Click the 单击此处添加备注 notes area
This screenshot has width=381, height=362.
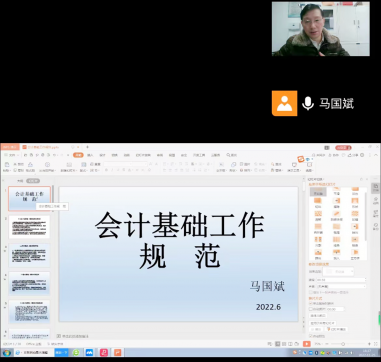pyautogui.click(x=75, y=336)
